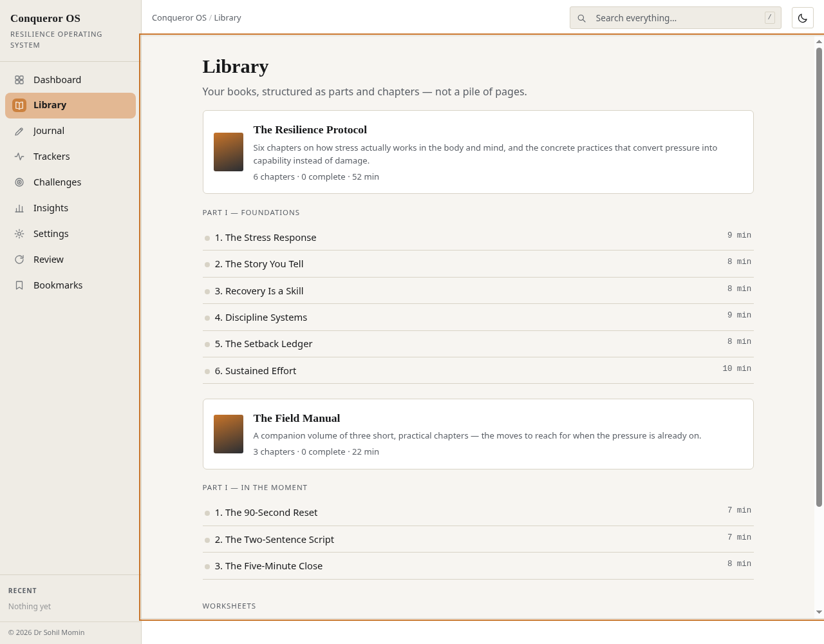This screenshot has height=644, width=824.
Task: Open the Trackers section
Action: 70,156
